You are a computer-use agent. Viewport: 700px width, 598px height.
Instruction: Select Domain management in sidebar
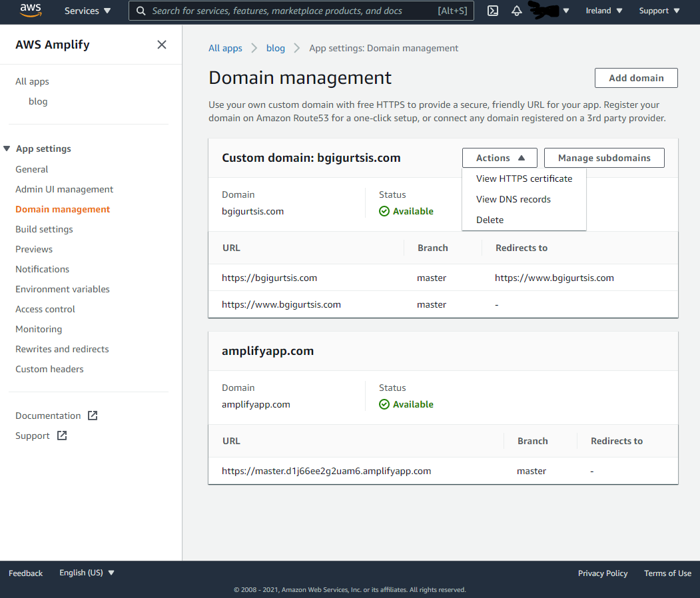[x=63, y=209]
